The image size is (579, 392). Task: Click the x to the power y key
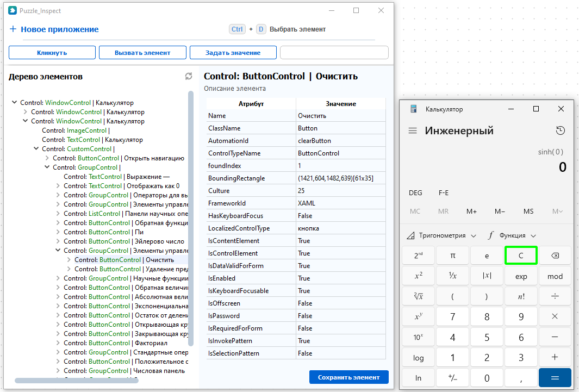pyautogui.click(x=418, y=317)
